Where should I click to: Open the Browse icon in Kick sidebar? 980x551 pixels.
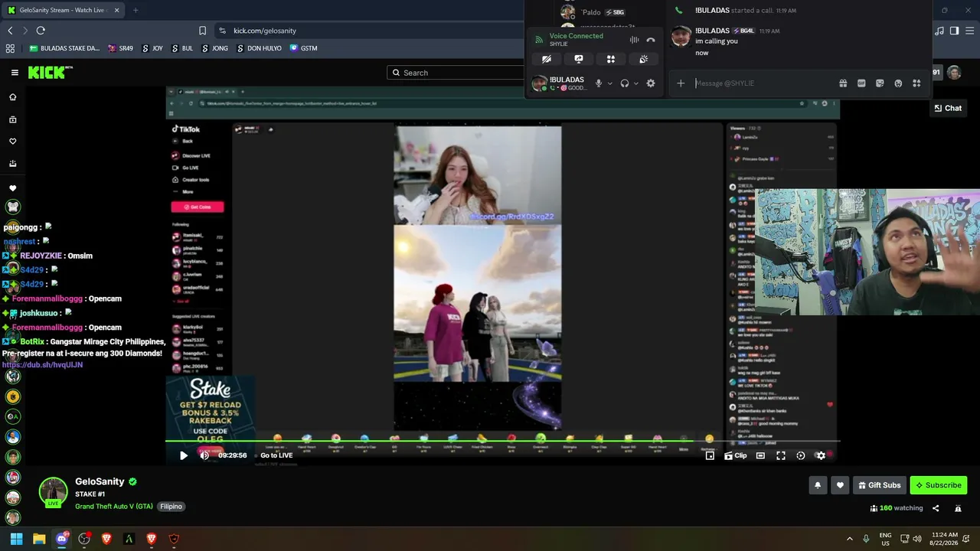(x=12, y=119)
